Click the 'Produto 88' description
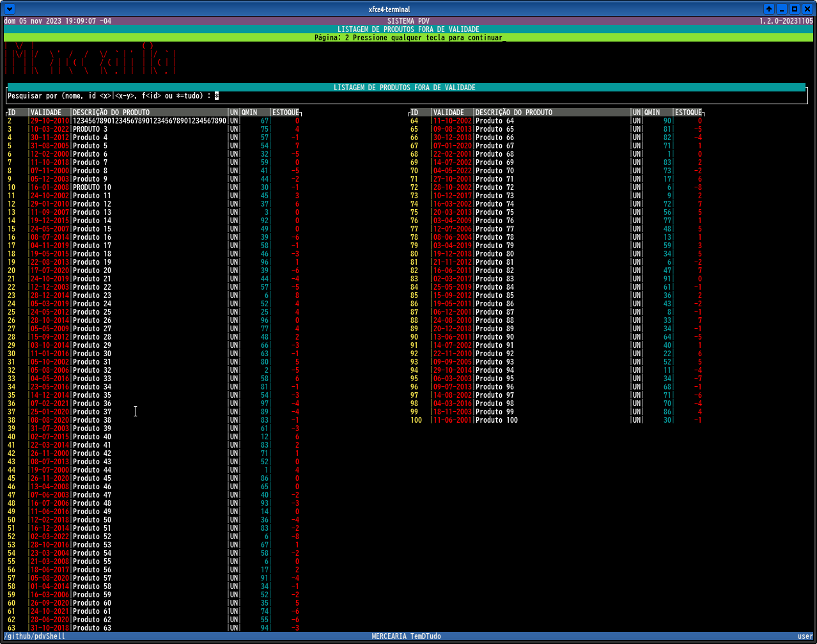The image size is (817, 644). (495, 320)
